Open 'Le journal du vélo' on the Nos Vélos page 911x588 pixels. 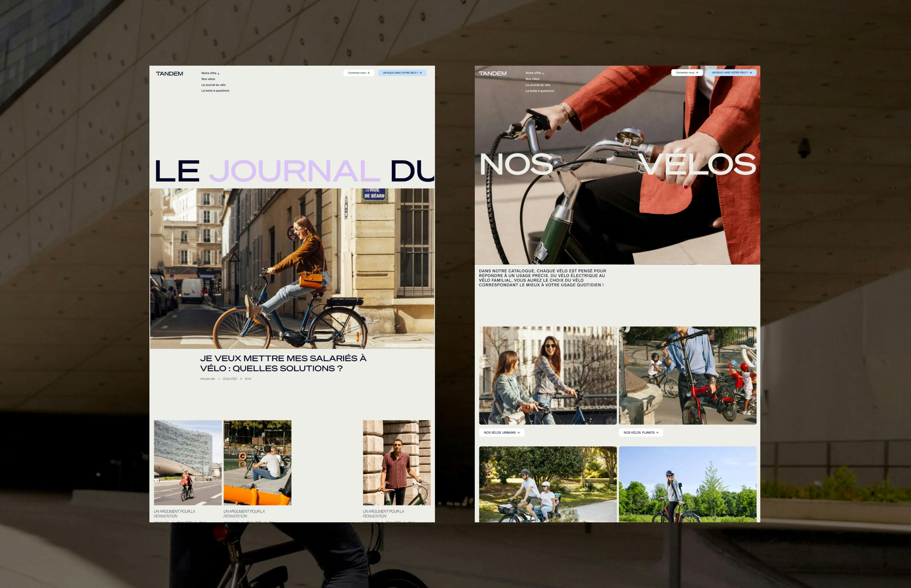537,85
